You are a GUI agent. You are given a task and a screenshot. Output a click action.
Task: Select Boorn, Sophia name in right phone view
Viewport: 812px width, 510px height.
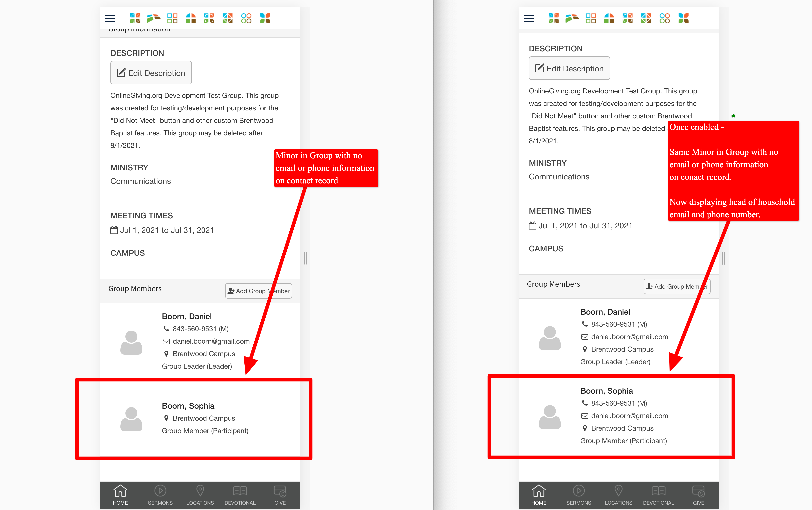607,391
